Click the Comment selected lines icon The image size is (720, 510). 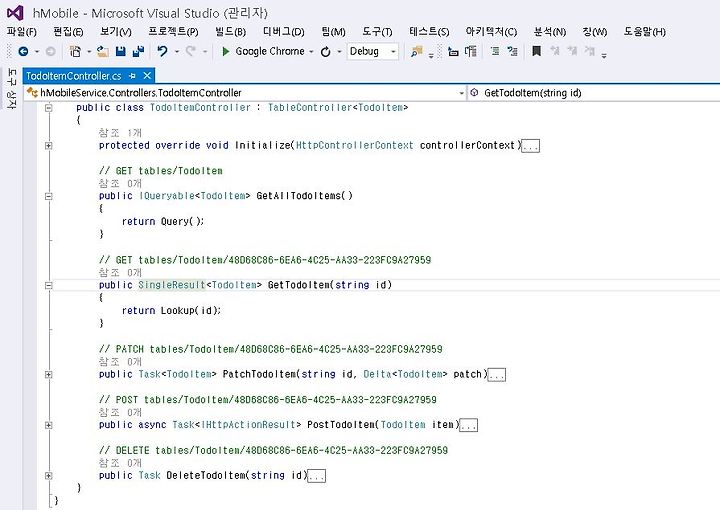click(x=495, y=51)
